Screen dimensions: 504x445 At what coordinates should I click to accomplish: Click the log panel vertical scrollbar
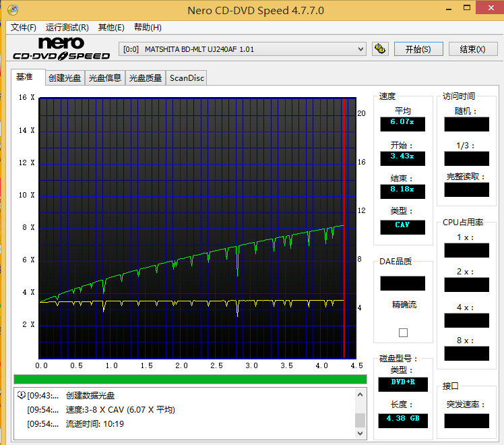coord(360,412)
